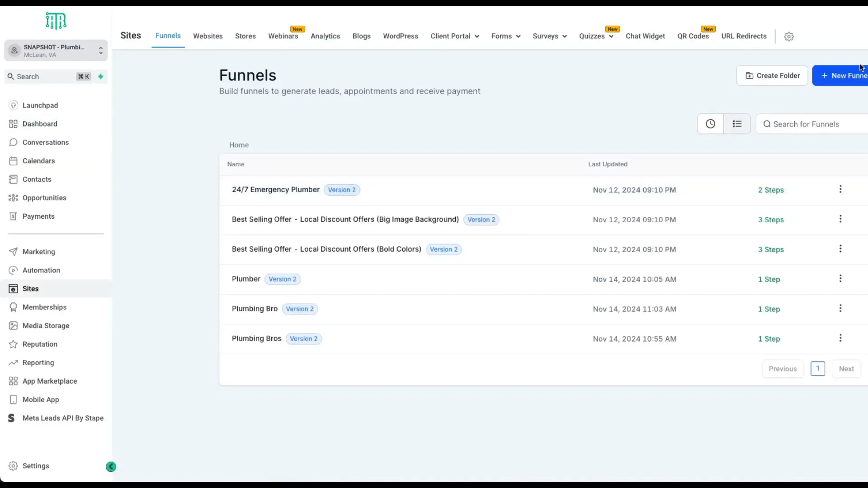Open Automation in sidebar
This screenshot has height=488, width=868.
pyautogui.click(x=41, y=270)
